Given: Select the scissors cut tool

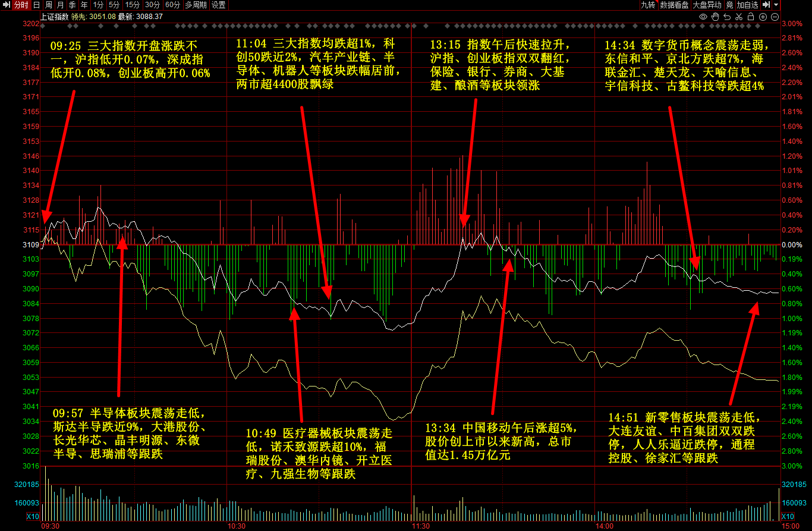Looking at the screenshot, I should (739, 17).
